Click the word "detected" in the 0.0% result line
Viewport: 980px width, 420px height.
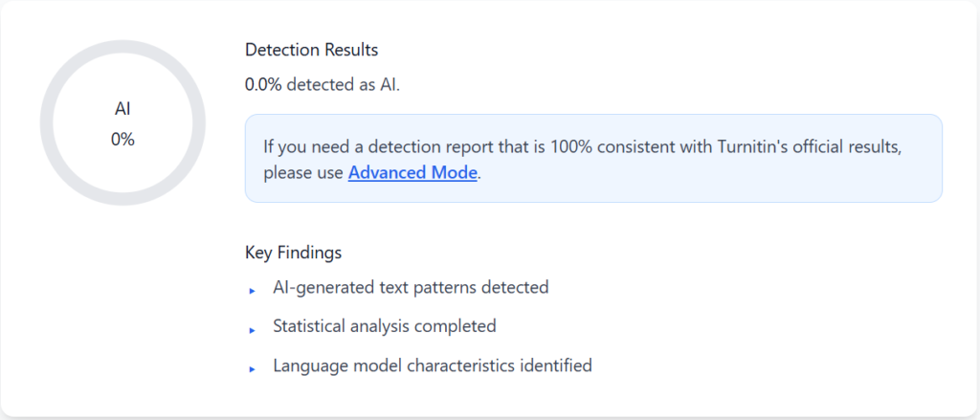coord(319,84)
